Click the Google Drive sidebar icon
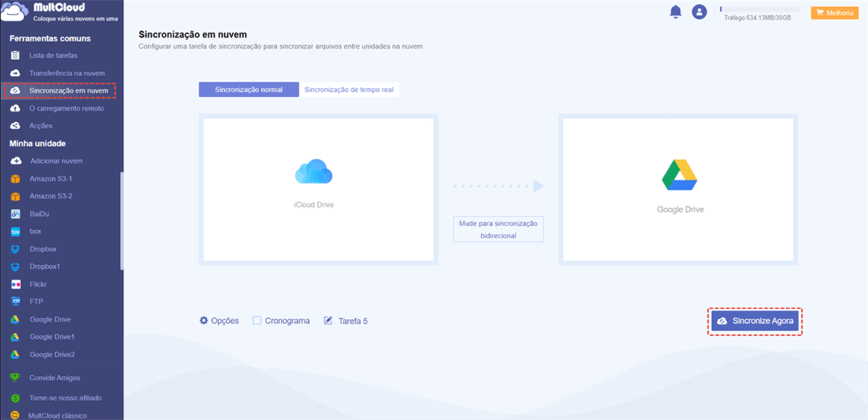868x420 pixels. pos(15,319)
